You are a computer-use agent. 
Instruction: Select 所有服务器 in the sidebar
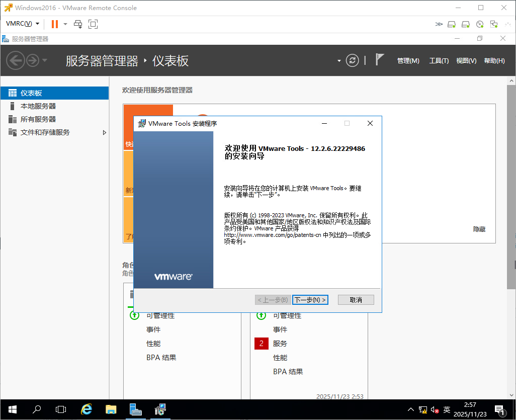coord(55,119)
